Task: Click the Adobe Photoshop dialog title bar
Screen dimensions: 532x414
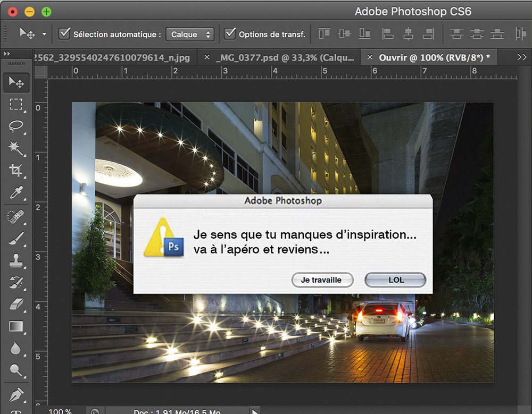Action: (283, 201)
